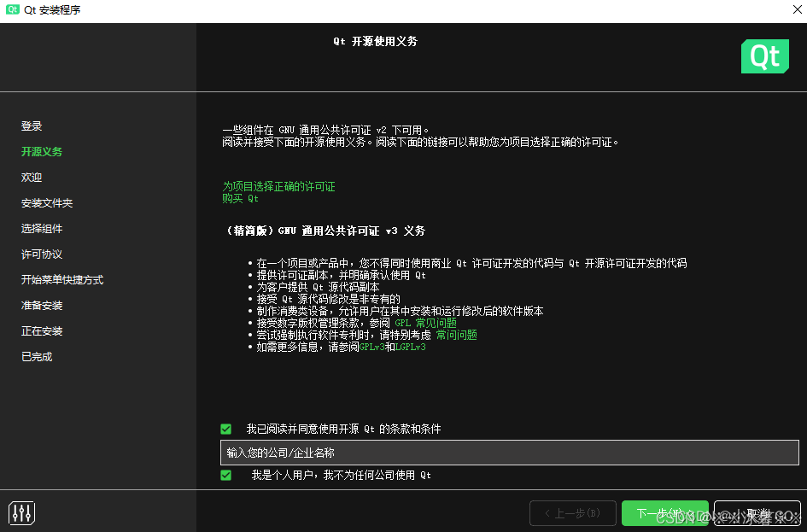
Task: Select the 选择组件 step in sidebar
Action: point(42,229)
